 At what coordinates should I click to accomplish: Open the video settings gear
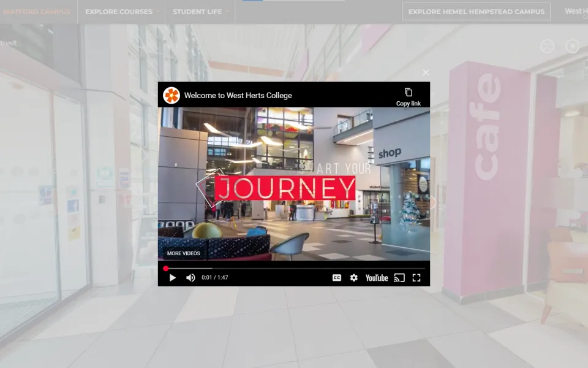coord(353,278)
